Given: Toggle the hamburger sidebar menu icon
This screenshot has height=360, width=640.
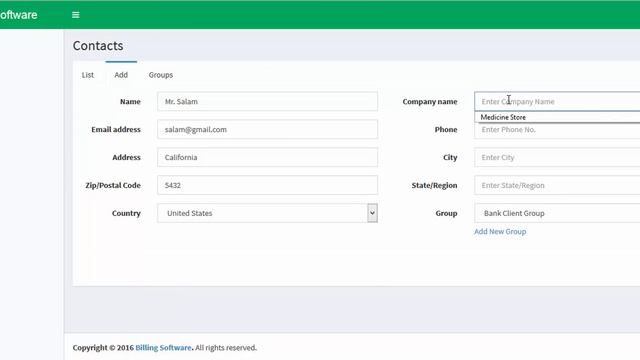Looking at the screenshot, I should click(76, 15).
